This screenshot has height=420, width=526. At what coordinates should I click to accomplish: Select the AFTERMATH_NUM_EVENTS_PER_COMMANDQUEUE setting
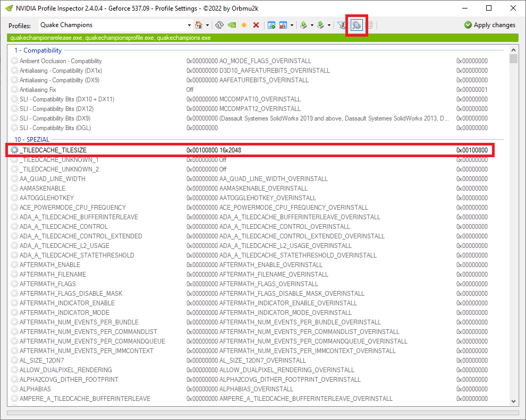coord(92,341)
